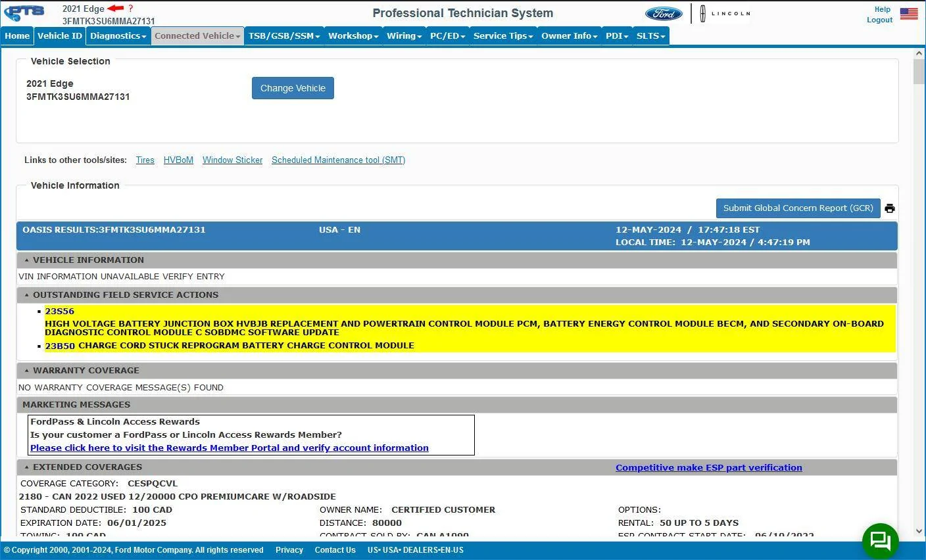The width and height of the screenshot is (926, 560).
Task: Open the PC/ED dropdown menu
Action: [447, 36]
